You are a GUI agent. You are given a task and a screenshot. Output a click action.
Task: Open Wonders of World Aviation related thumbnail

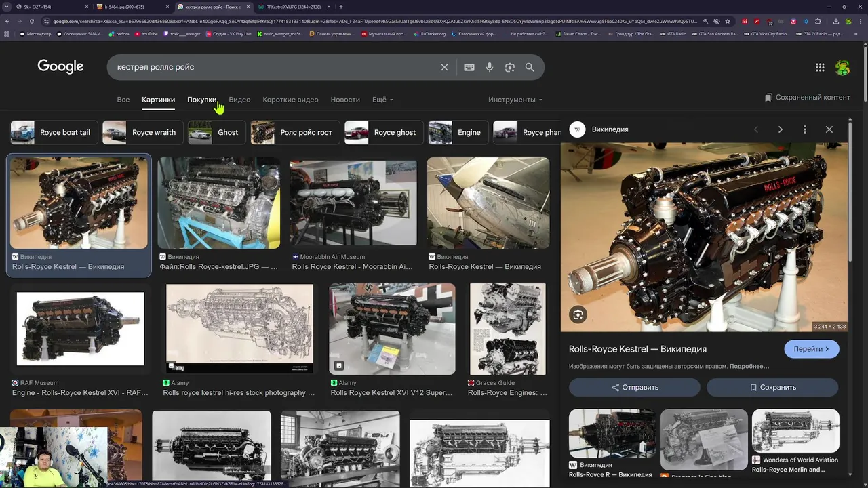(795, 431)
